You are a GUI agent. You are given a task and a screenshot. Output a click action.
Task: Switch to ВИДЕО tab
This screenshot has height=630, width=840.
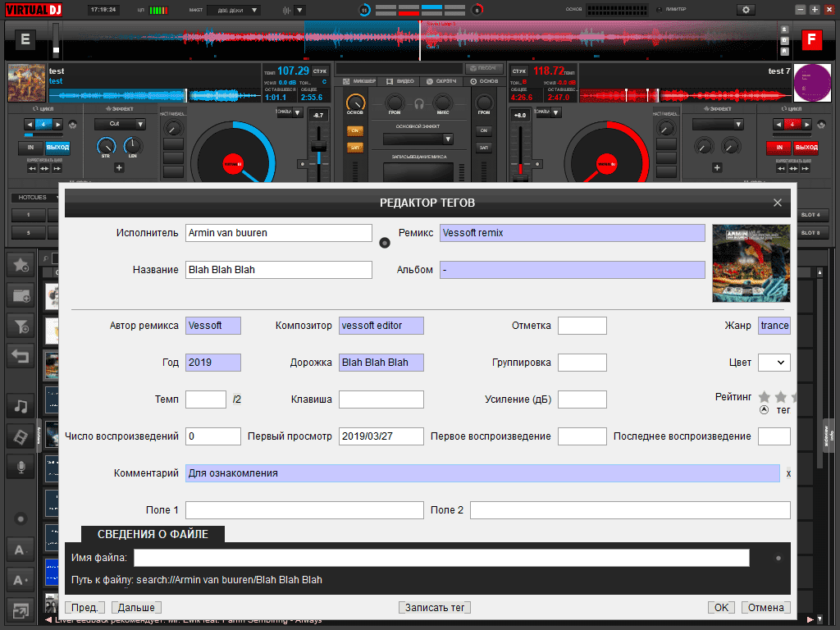click(400, 81)
